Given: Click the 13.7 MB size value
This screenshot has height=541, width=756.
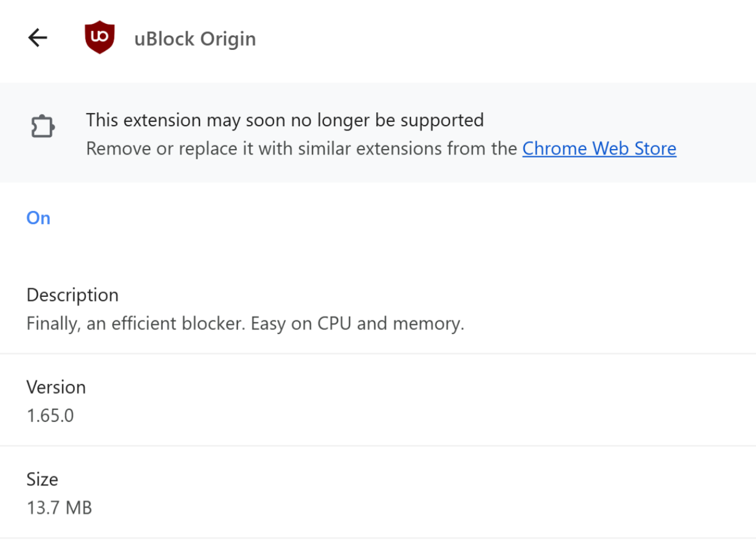Looking at the screenshot, I should [x=59, y=507].
